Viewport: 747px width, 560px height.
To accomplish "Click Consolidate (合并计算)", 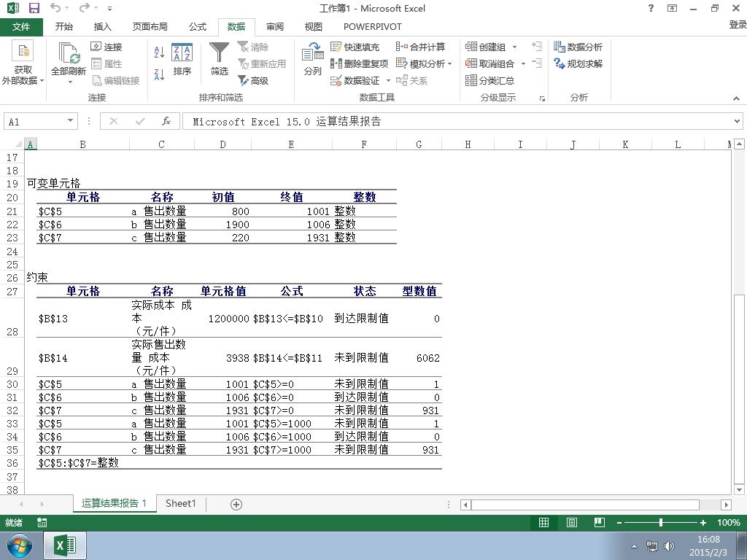I will point(420,47).
